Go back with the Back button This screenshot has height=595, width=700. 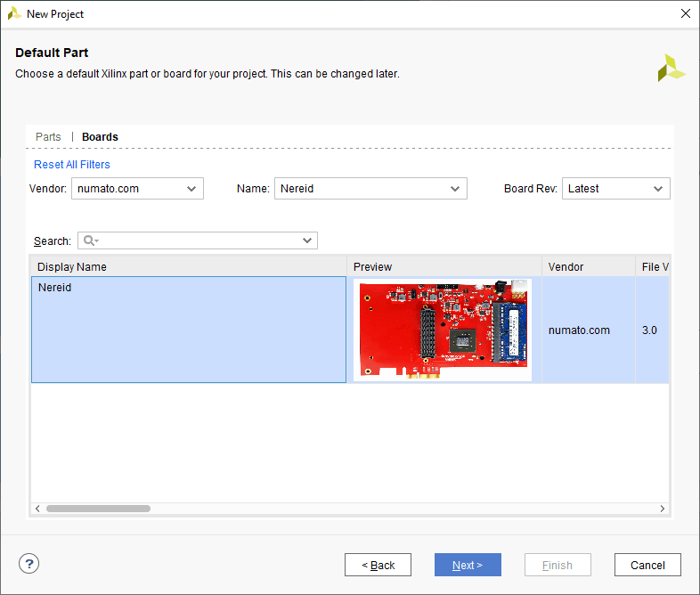pos(378,565)
